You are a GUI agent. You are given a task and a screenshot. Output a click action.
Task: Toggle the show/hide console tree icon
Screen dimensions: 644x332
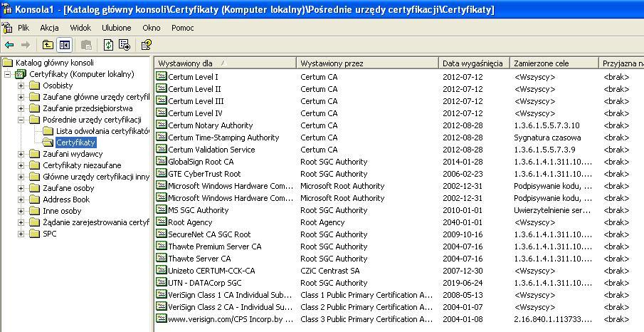click(x=65, y=45)
